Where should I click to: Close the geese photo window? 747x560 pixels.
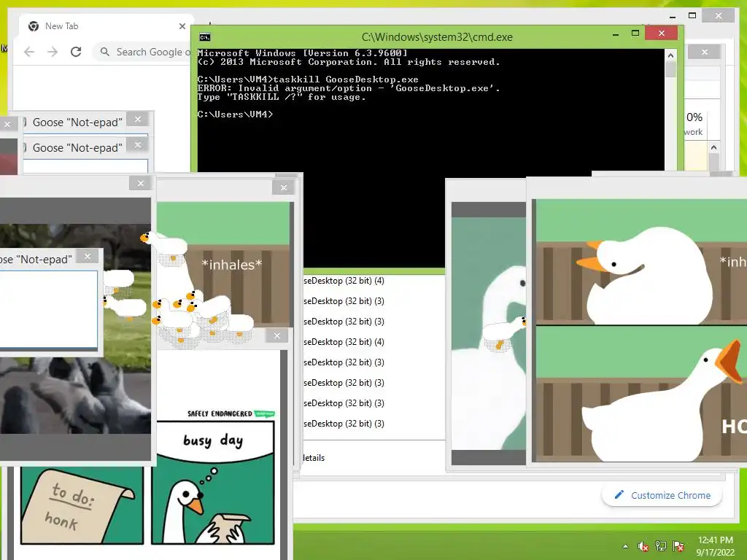pos(141,183)
